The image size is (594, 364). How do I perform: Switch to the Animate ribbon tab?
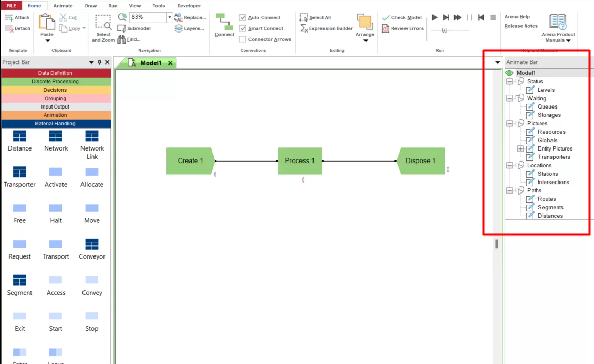63,6
